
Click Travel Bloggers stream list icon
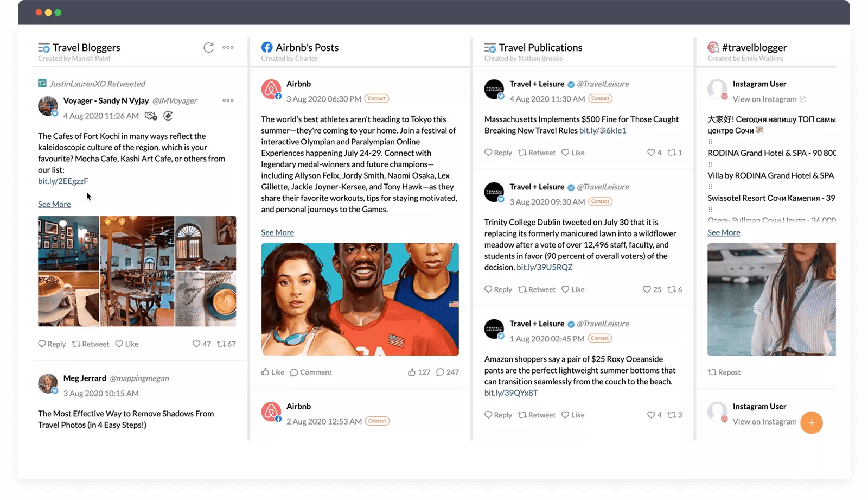[44, 48]
